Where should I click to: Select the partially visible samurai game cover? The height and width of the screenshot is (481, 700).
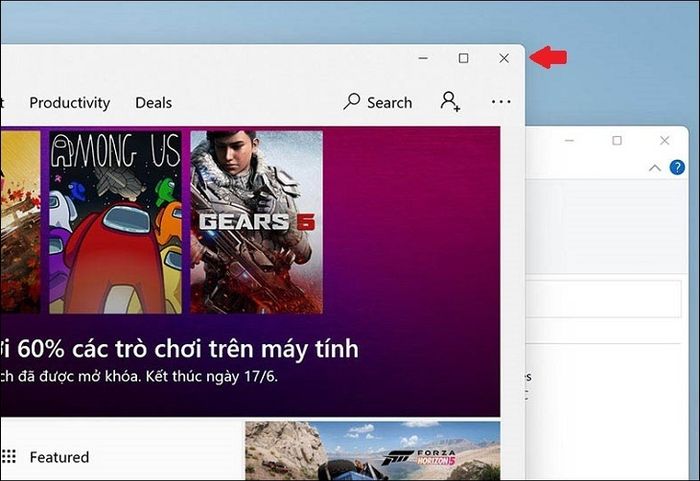20,222
